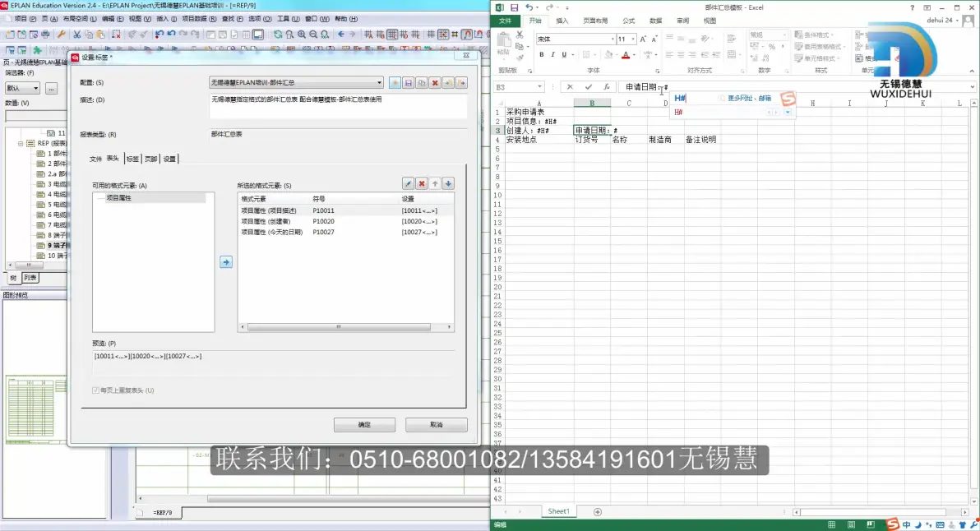Select the Sheet1 tab in Excel
This screenshot has width=980, height=531.
(x=558, y=511)
